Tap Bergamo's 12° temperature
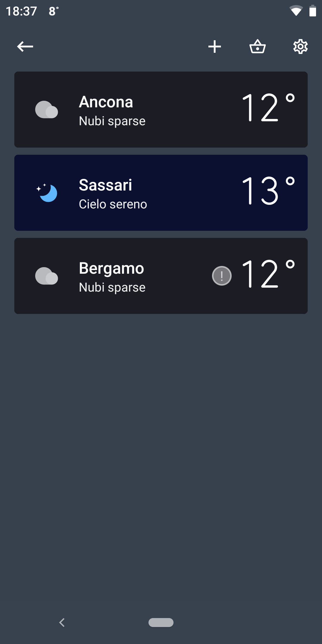Viewport: 322px width, 644px height. [x=268, y=274]
